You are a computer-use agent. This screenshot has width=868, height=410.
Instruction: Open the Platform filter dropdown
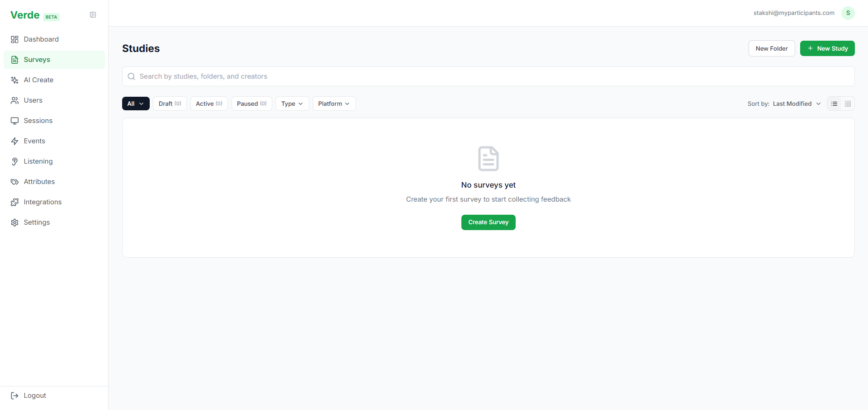tap(334, 104)
